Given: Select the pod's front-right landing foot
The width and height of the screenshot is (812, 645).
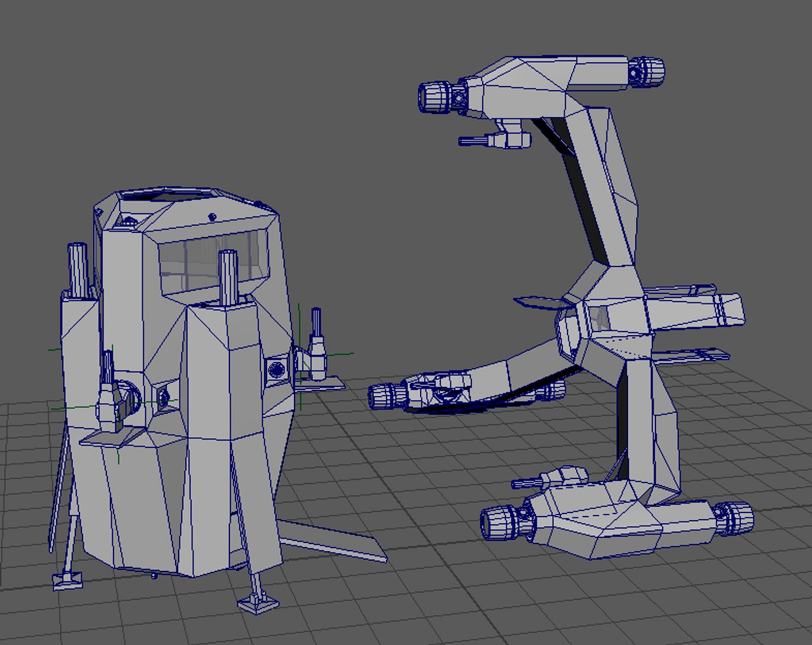Looking at the screenshot, I should pos(258,602).
